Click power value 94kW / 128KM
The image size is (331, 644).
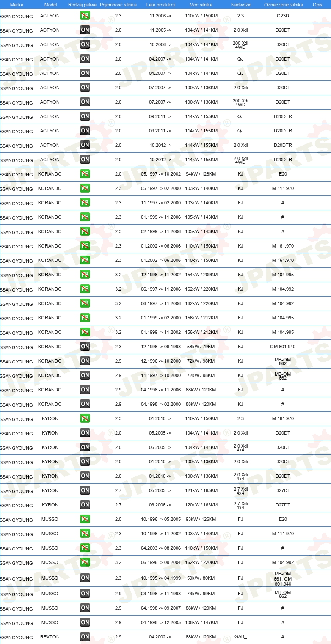tap(201, 174)
